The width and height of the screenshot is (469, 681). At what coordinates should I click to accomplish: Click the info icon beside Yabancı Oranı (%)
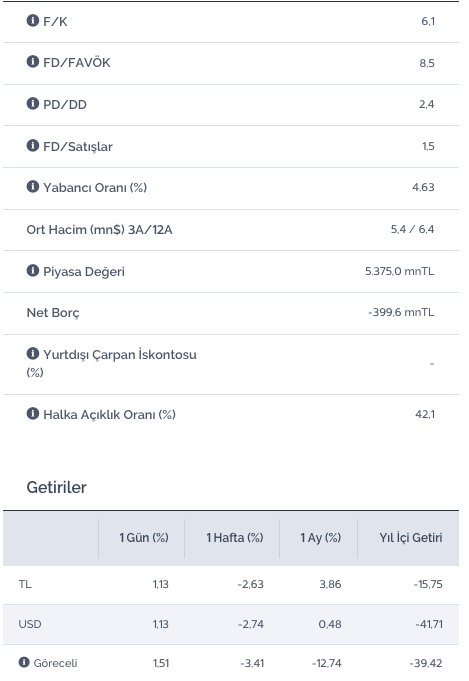tap(33, 187)
